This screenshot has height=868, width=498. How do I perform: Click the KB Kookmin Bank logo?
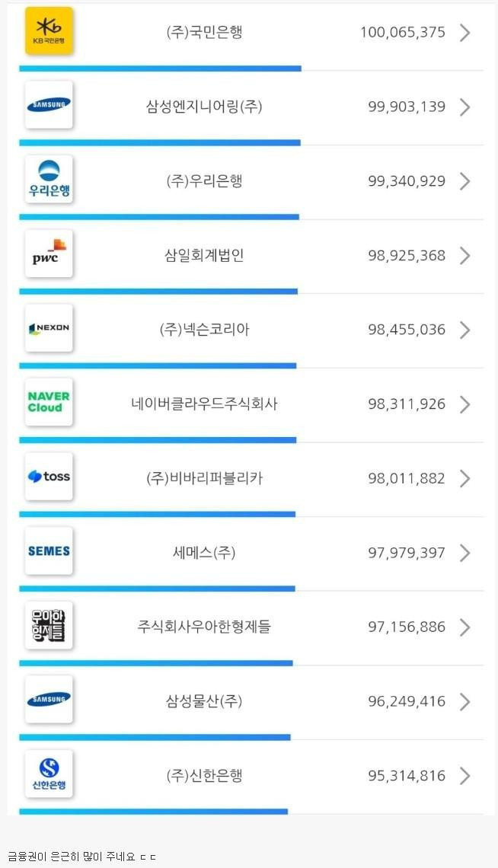[x=49, y=31]
